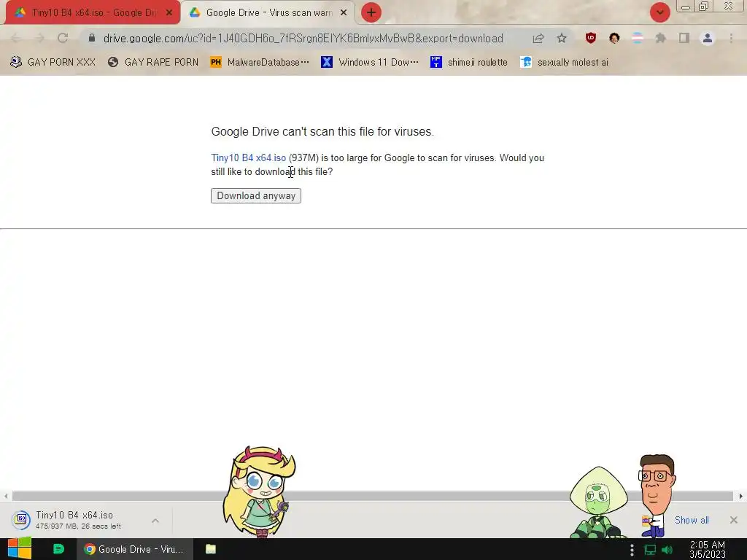Click the scrollbar left arrow
The image size is (747, 560).
pos(6,496)
